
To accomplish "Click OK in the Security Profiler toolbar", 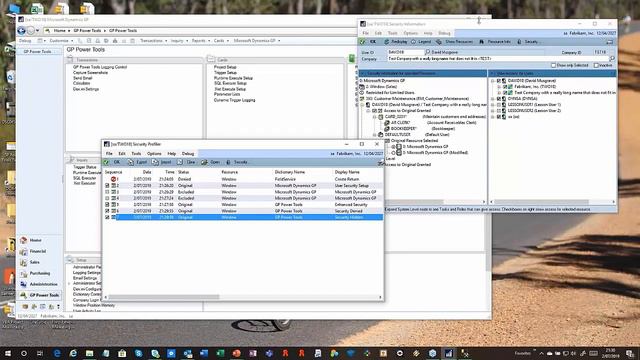I will 113,162.
